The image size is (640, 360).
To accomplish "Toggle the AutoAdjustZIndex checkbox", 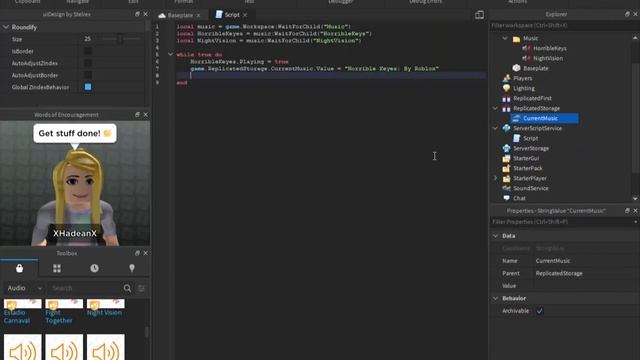I will click(x=88, y=63).
